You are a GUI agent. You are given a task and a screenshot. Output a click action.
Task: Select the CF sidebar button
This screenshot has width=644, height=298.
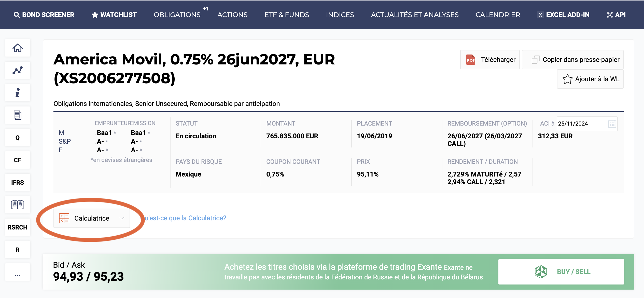pos(18,160)
